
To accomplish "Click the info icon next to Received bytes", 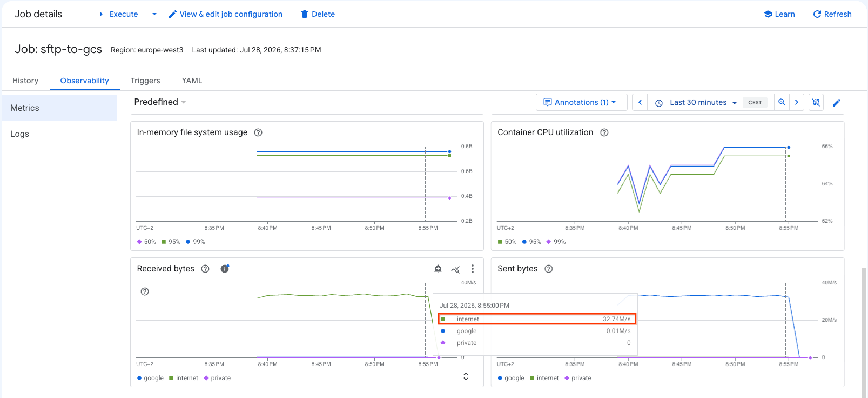I will (x=225, y=269).
